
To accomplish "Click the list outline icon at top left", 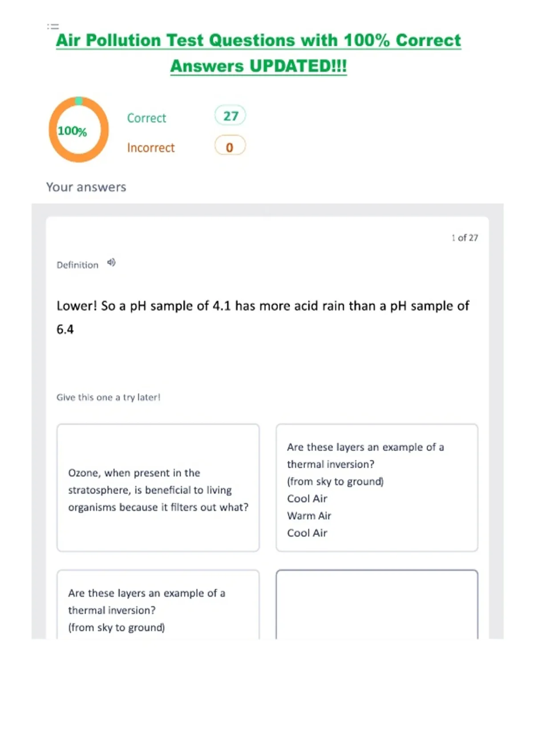I will pos(53,27).
